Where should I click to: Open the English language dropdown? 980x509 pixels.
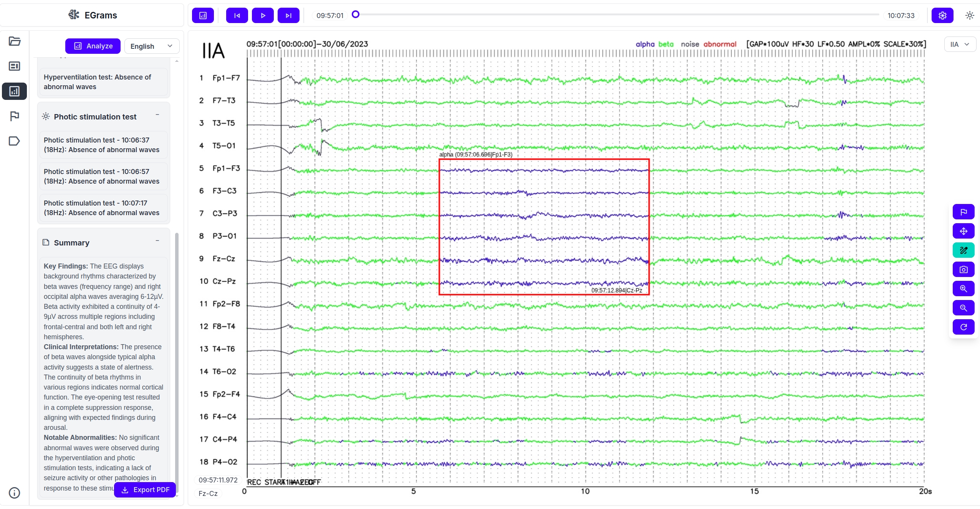point(152,46)
